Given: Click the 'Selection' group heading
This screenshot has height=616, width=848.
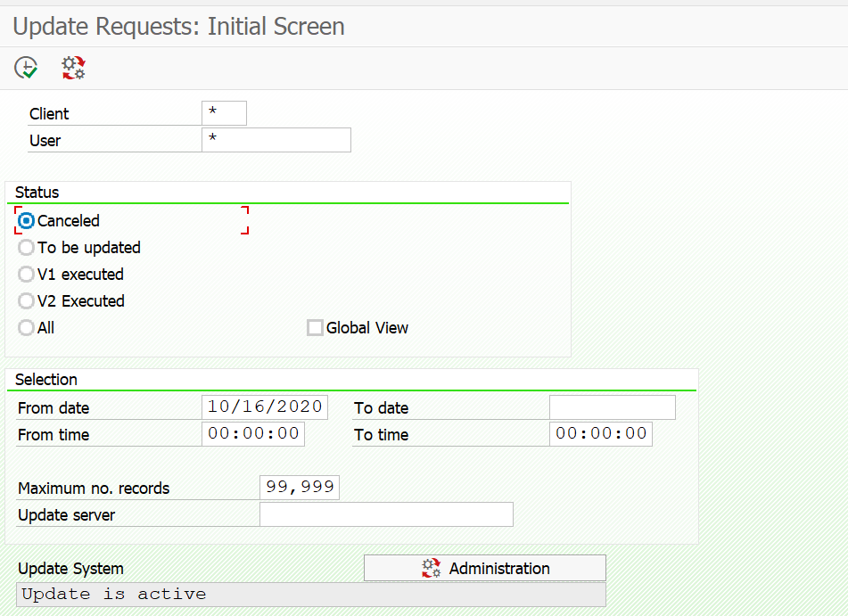Looking at the screenshot, I should pos(46,380).
